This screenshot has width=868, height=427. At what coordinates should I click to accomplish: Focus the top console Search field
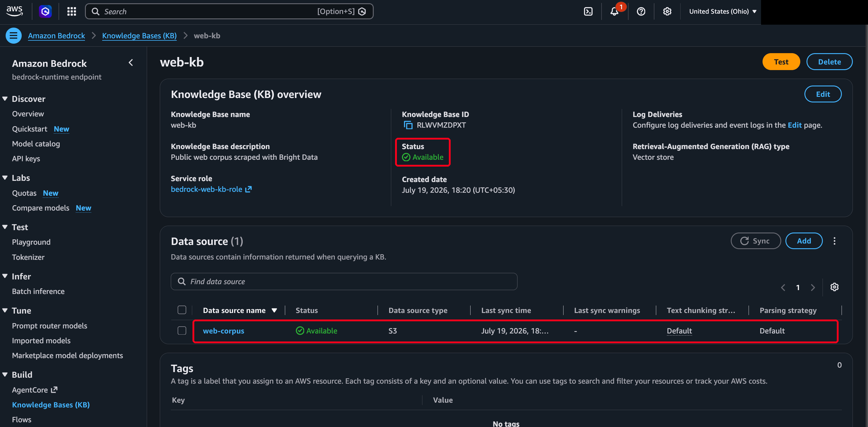click(229, 12)
